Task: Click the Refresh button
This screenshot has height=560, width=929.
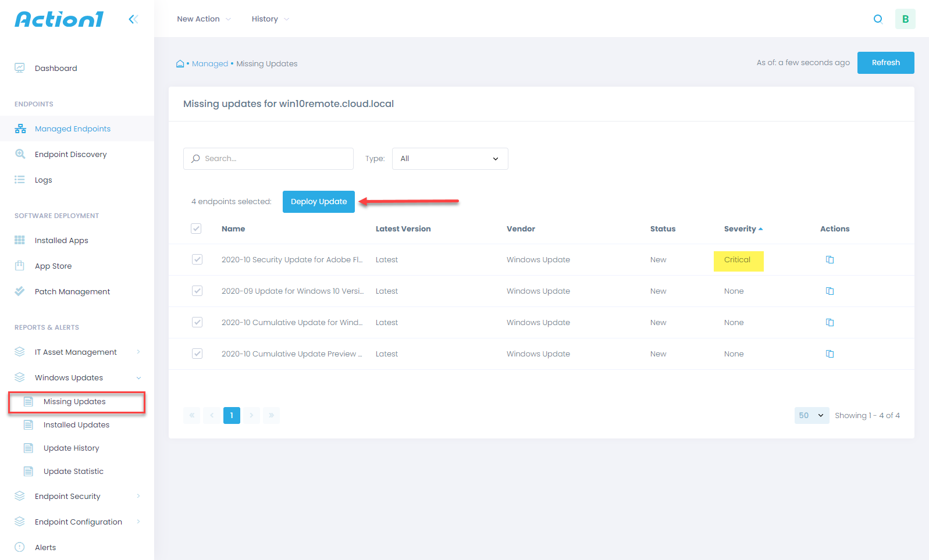Action: [885, 63]
